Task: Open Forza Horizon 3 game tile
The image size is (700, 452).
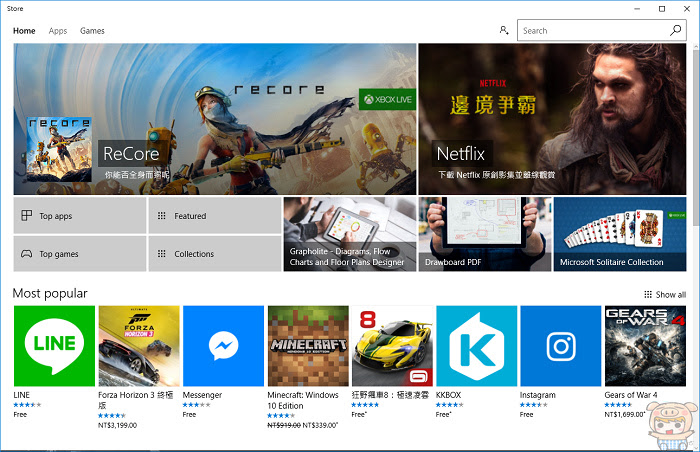Action: click(139, 346)
